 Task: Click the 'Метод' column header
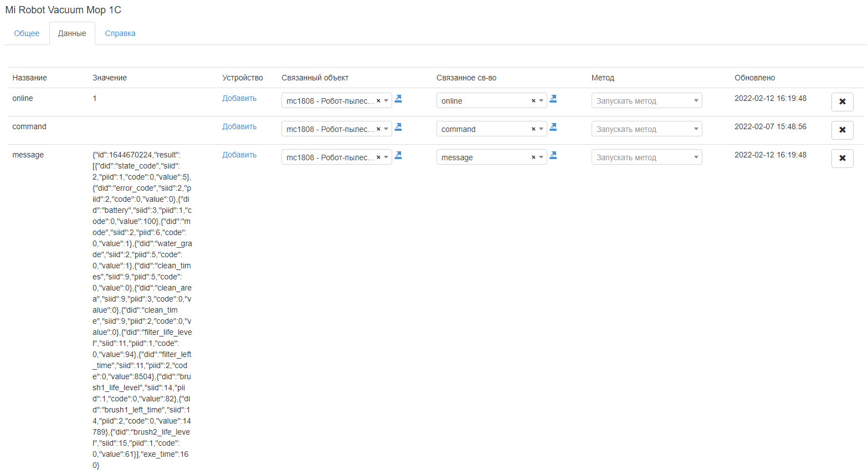[603, 78]
